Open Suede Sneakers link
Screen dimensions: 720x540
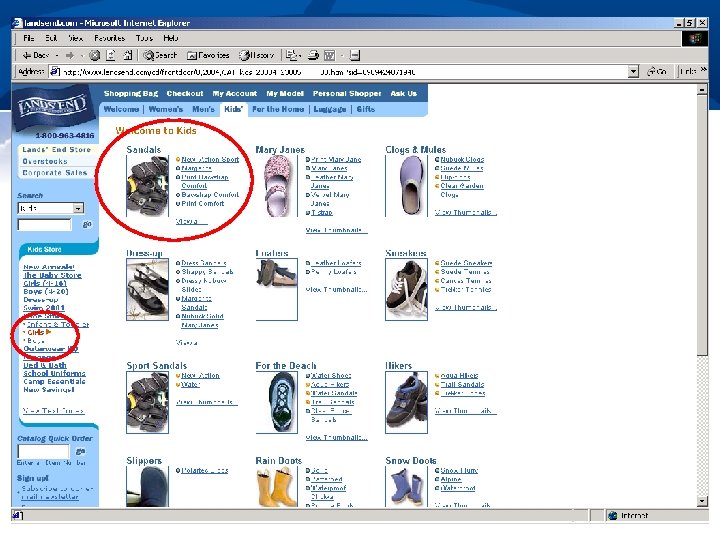click(x=466, y=263)
